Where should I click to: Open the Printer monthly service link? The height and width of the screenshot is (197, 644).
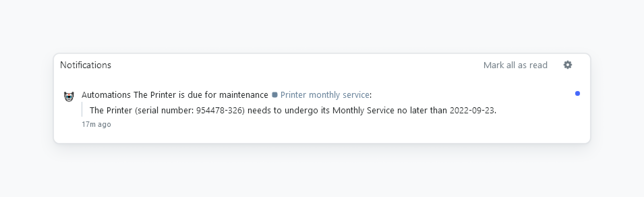(325, 95)
